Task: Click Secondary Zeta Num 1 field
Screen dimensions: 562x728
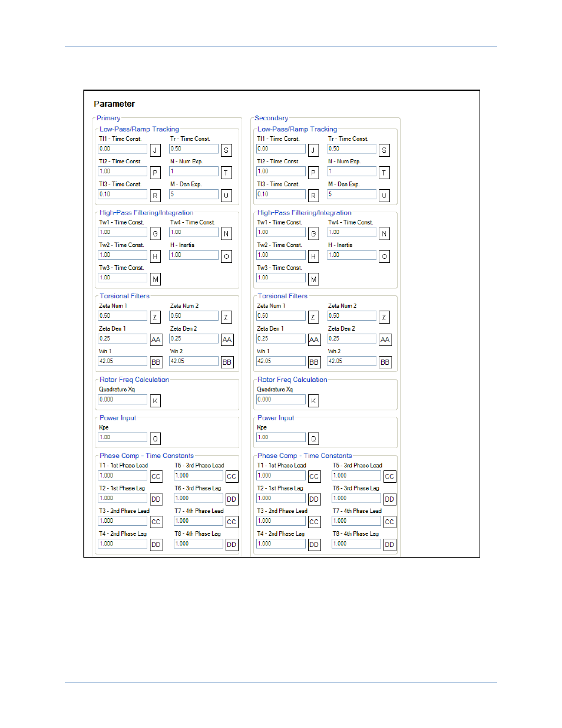Action: pyautogui.click(x=281, y=316)
